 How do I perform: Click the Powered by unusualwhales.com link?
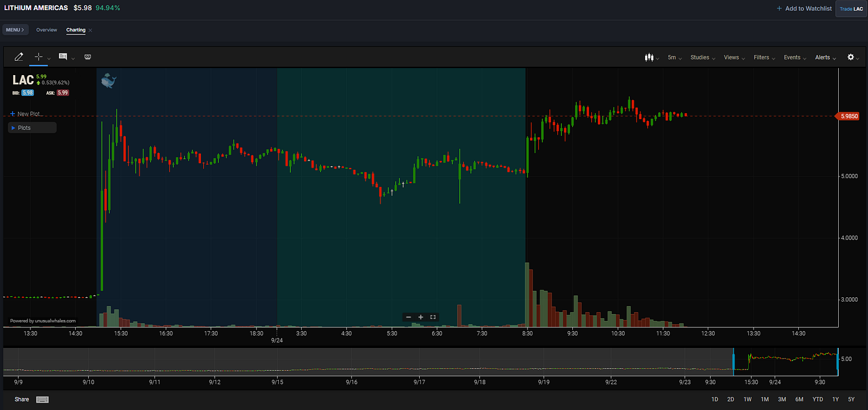[x=43, y=321]
